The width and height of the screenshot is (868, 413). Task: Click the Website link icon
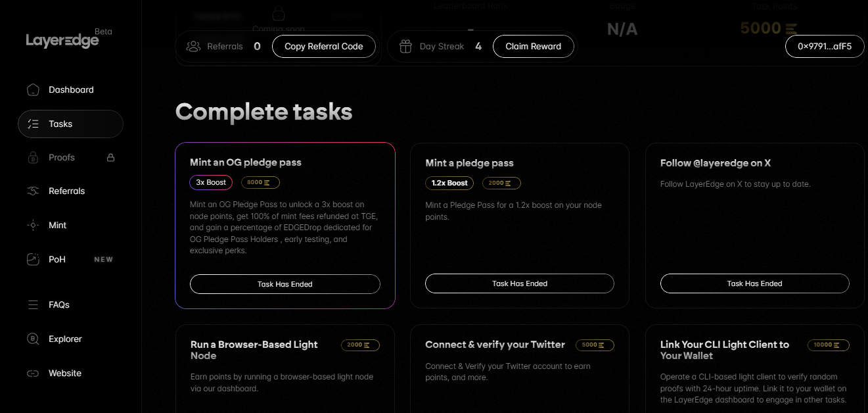pyautogui.click(x=33, y=374)
